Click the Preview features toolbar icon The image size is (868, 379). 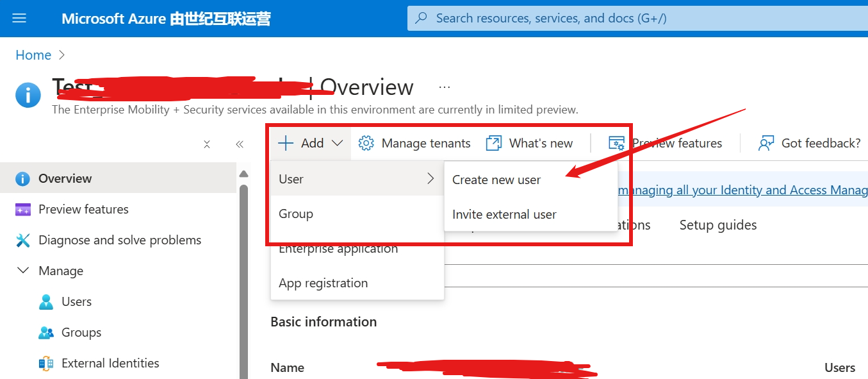616,143
